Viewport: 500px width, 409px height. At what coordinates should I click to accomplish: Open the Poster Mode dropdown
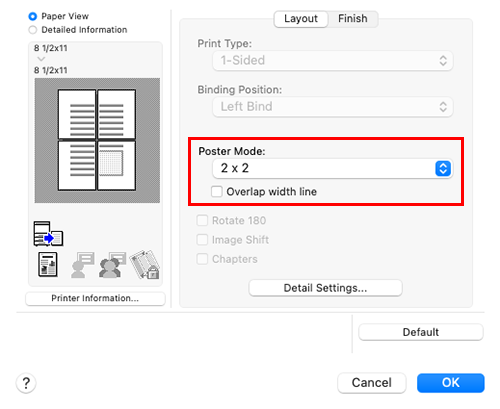[333, 168]
